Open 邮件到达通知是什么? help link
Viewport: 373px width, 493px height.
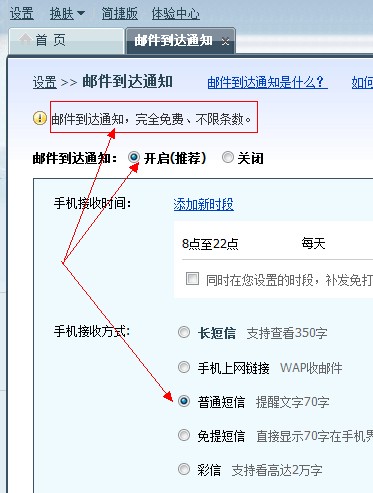(267, 82)
